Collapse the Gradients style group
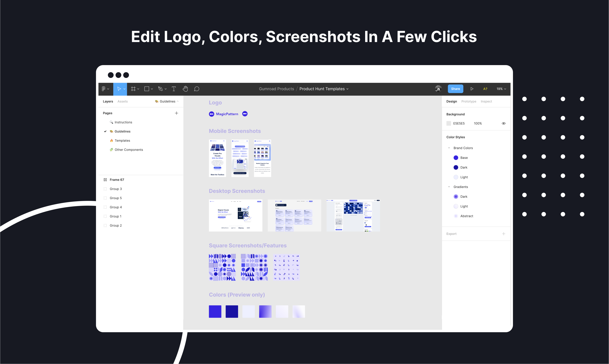 (449, 187)
